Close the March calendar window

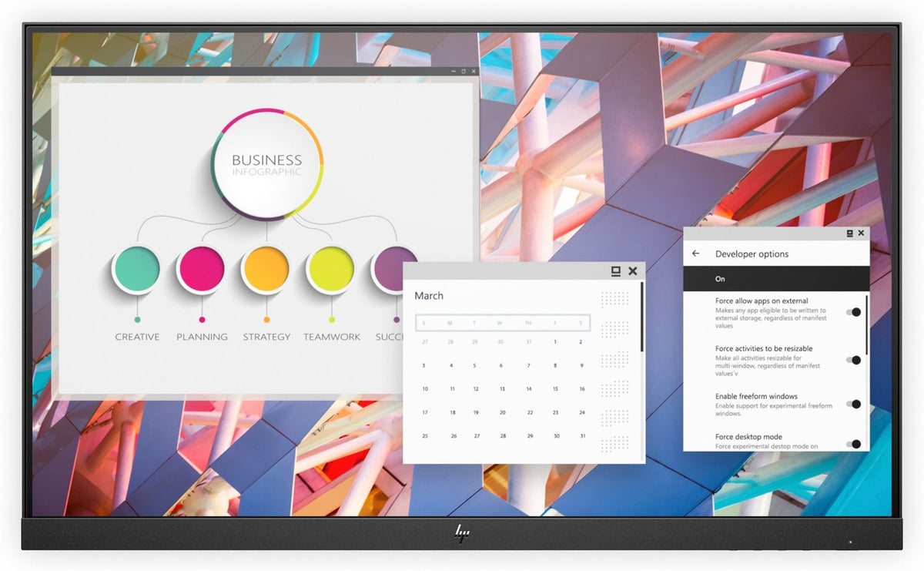pyautogui.click(x=632, y=270)
